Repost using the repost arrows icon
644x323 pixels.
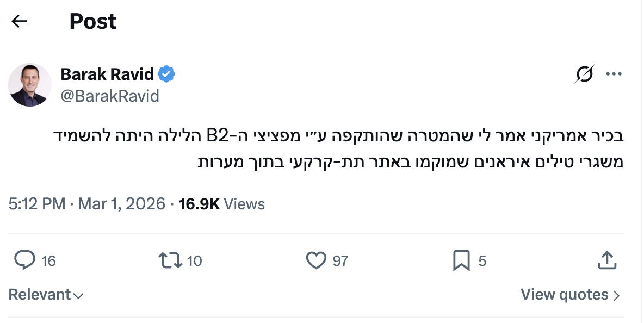[x=170, y=260]
